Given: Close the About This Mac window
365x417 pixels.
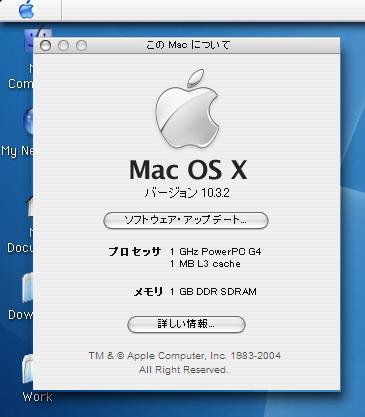Looking at the screenshot, I should (46, 45).
